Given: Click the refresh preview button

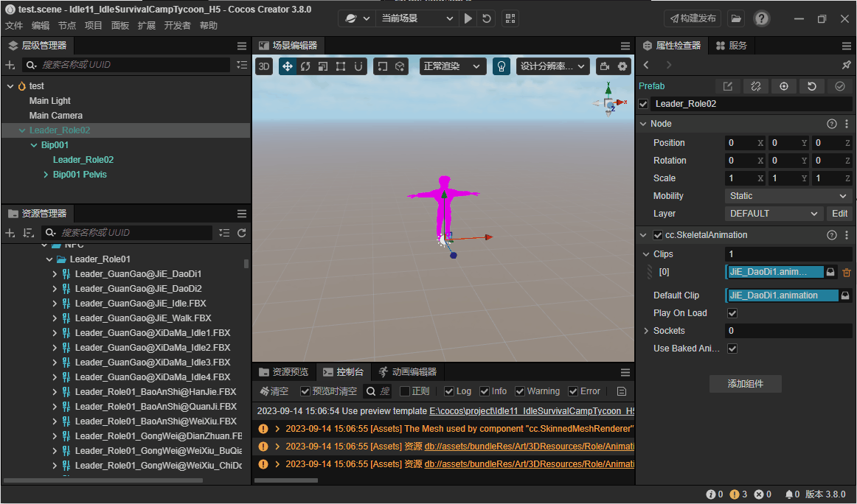Looking at the screenshot, I should coord(487,18).
